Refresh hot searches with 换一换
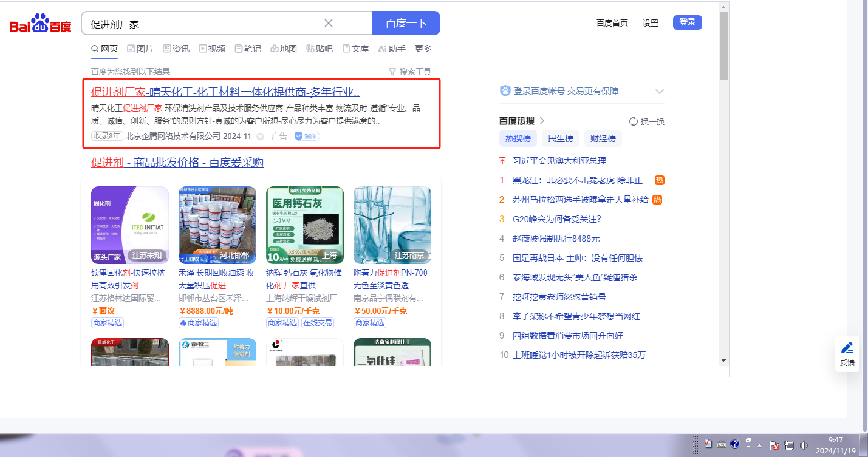The image size is (868, 457). tap(647, 121)
